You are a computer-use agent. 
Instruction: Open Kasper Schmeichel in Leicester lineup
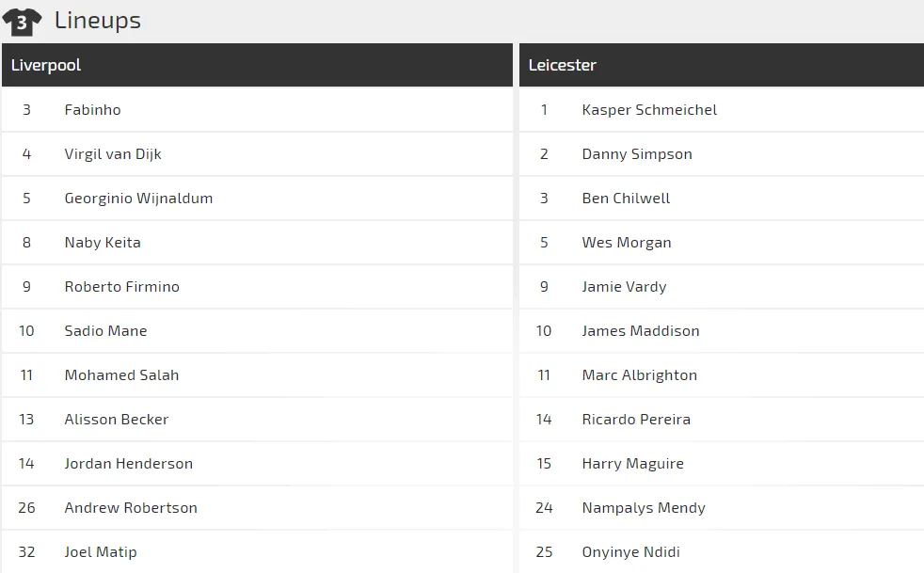[x=649, y=110]
